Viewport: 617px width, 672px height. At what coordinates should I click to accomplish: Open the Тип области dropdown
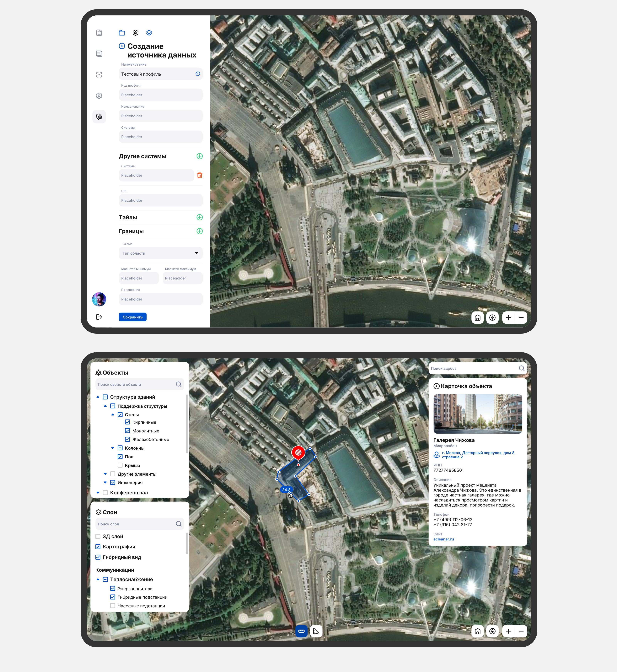point(161,253)
